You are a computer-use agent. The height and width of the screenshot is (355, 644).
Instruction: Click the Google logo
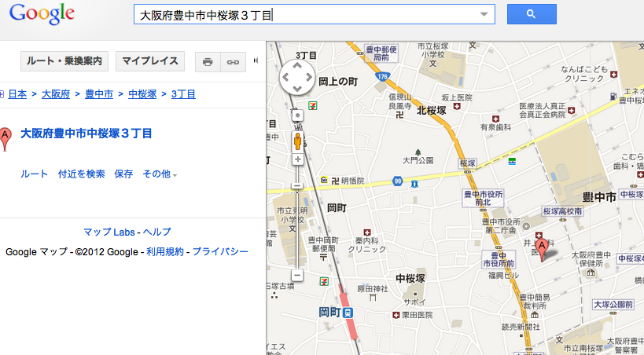click(42, 14)
